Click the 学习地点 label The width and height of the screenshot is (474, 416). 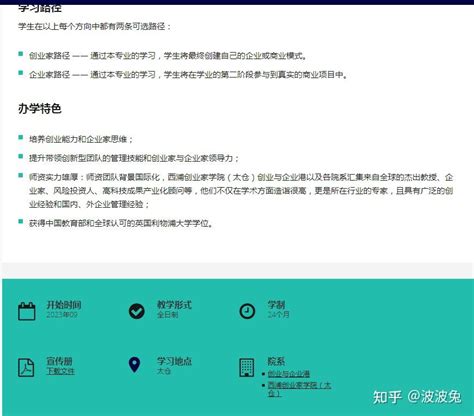pos(174,361)
